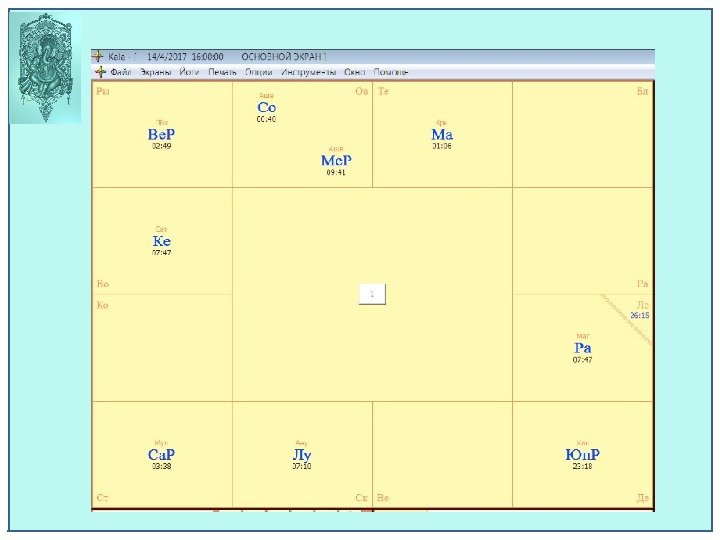720x540 pixels.
Task: Click the Ра sign label on right edge
Action: (x=642, y=284)
